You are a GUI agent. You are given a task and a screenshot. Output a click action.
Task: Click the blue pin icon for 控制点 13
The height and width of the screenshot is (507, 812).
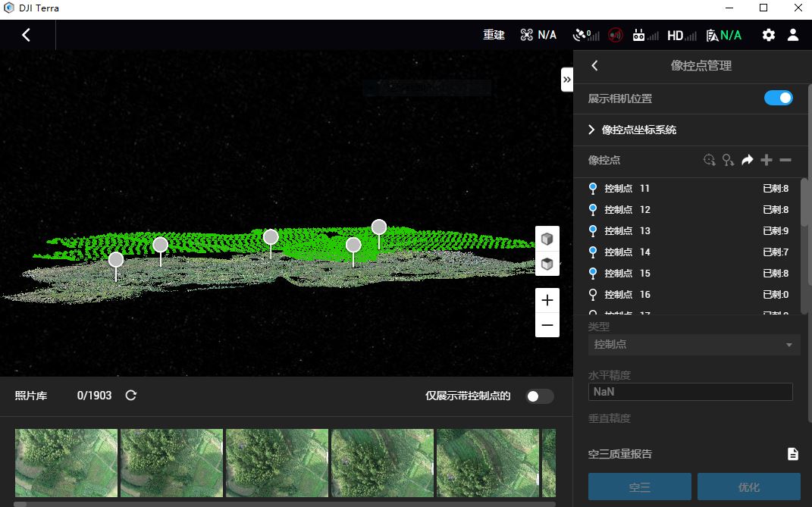(x=593, y=231)
